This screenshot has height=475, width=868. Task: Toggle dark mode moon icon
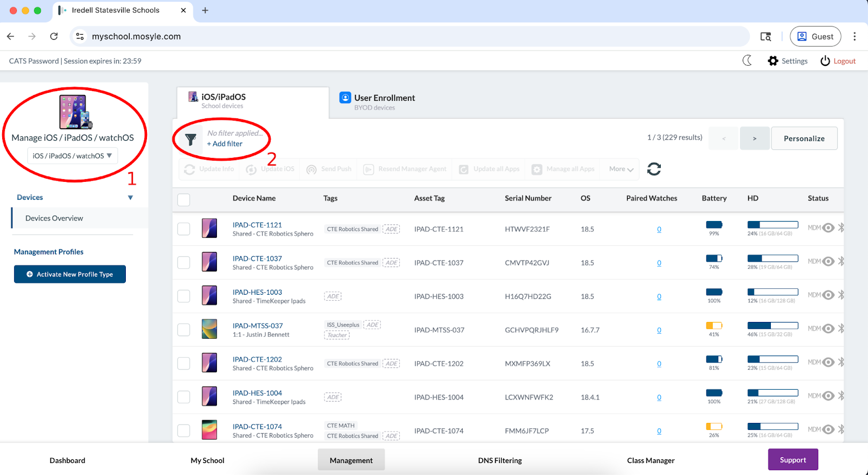[747, 60]
